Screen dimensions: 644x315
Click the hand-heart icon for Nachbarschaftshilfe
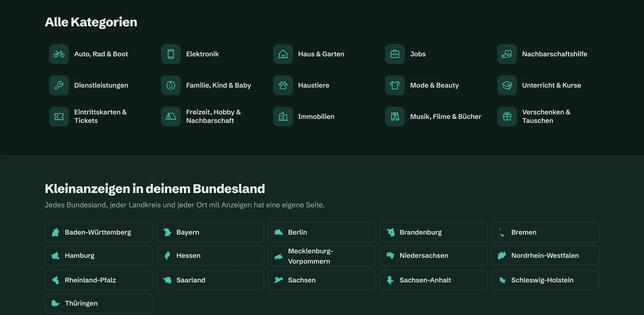coord(507,54)
